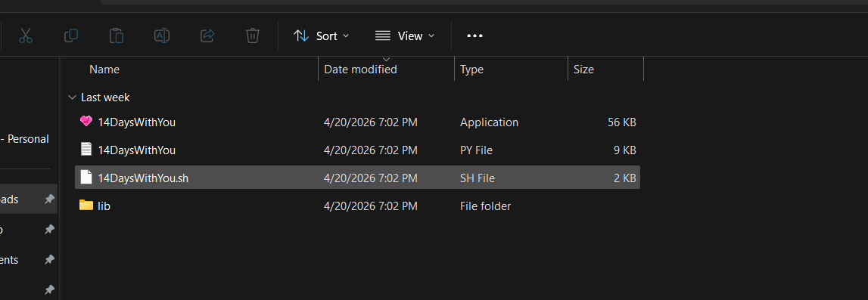
Task: Click the yellow lib folder icon
Action: pyautogui.click(x=86, y=206)
